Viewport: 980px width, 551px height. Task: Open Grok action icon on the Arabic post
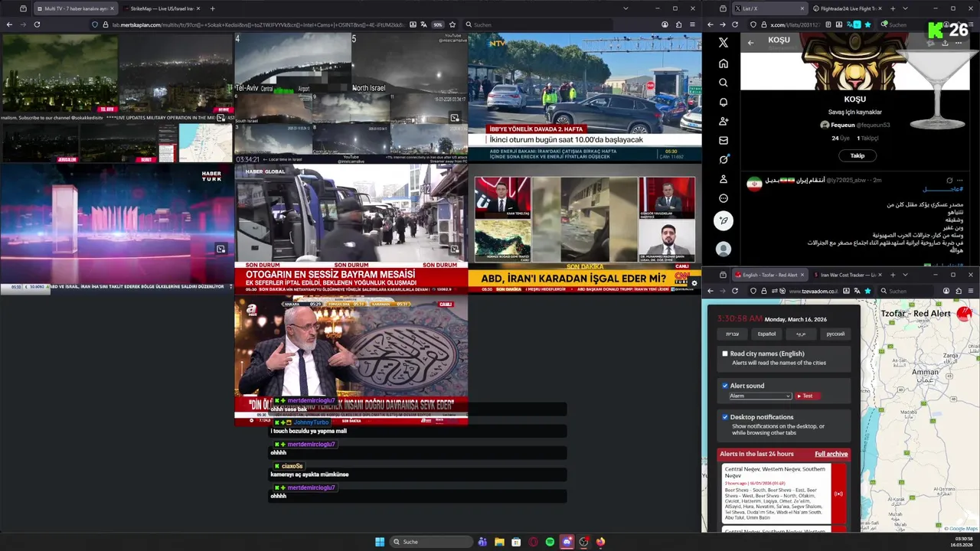point(949,181)
